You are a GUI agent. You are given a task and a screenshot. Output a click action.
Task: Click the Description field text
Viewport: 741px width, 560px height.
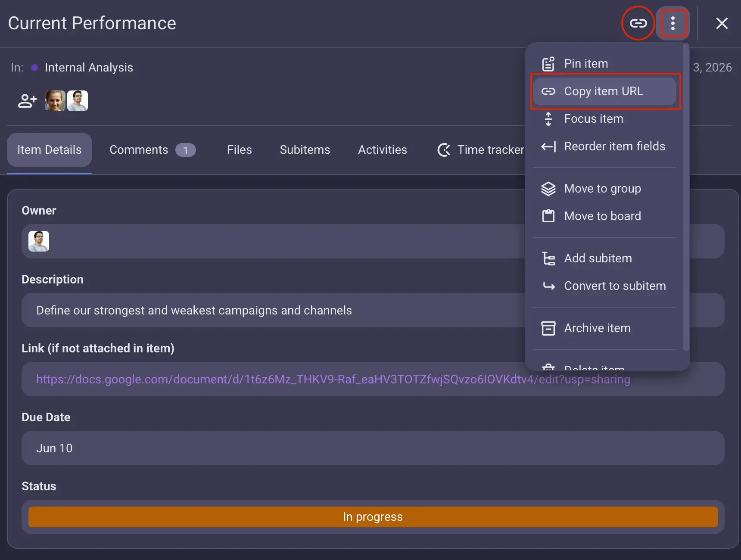194,311
